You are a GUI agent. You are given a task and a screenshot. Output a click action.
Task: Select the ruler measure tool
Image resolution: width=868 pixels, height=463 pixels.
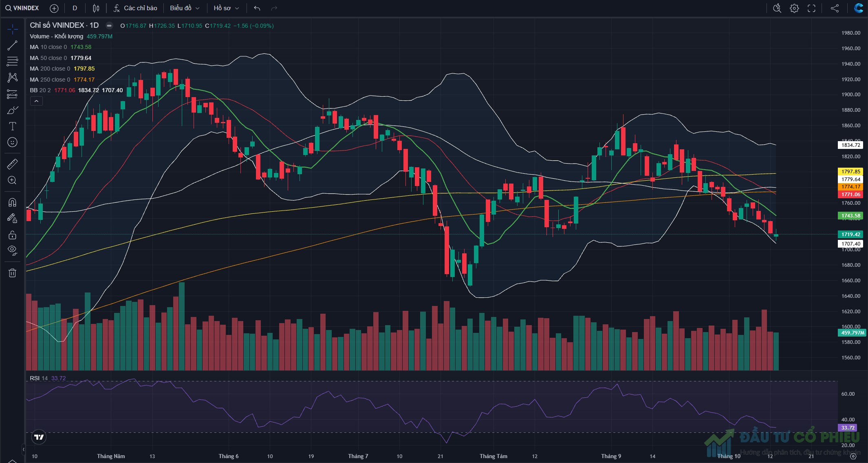pos(12,164)
